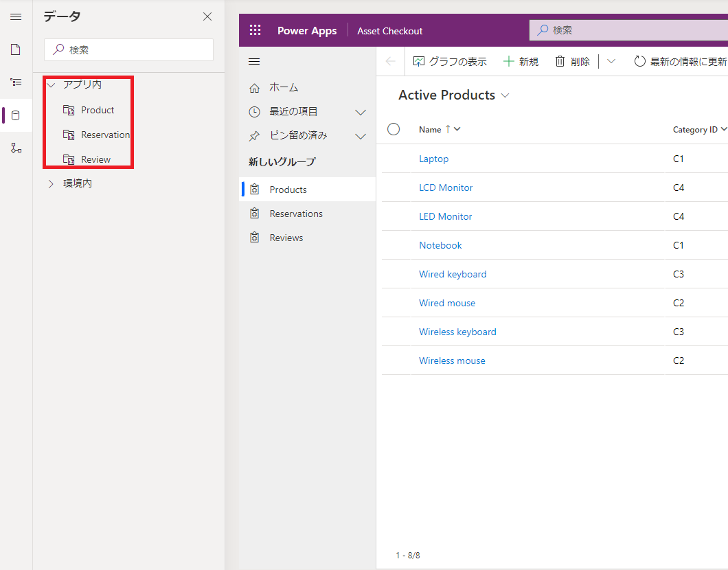Select the Review table in data panel
The height and width of the screenshot is (570, 728).
click(x=95, y=159)
